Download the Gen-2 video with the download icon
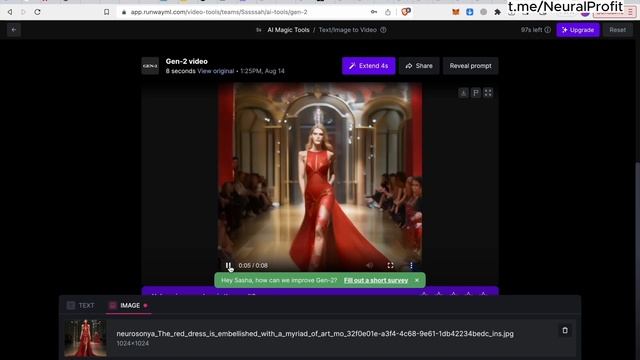 [463, 93]
